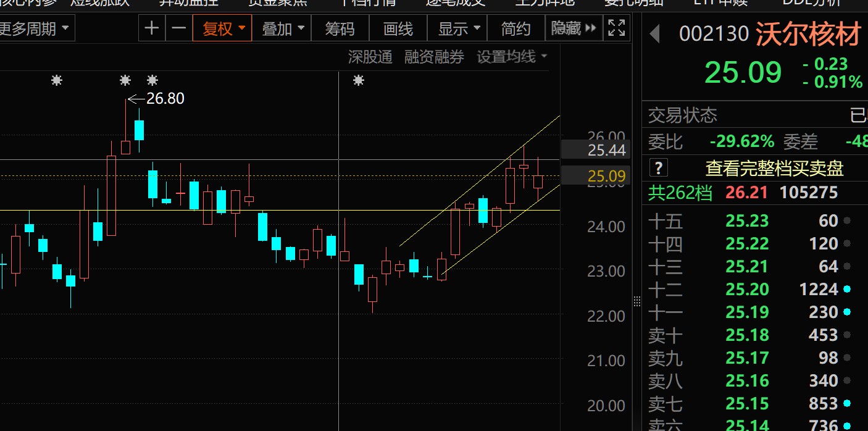
Task: Click the upper yellow channel trend line
Action: click(x=479, y=181)
